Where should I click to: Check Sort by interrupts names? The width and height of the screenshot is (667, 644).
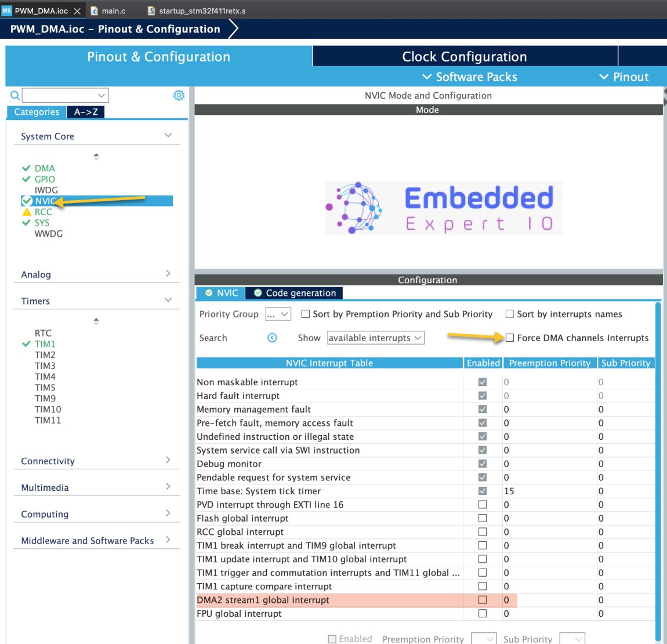point(510,314)
